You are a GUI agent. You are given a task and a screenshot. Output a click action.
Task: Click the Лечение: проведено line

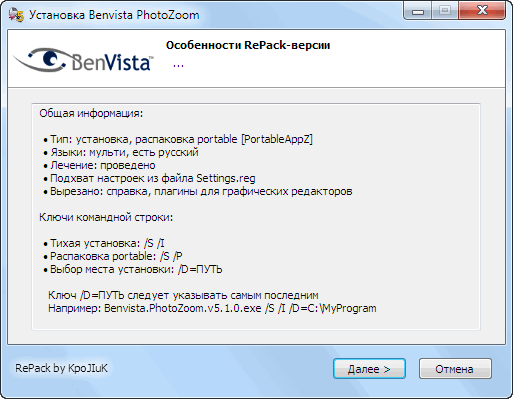point(99,165)
